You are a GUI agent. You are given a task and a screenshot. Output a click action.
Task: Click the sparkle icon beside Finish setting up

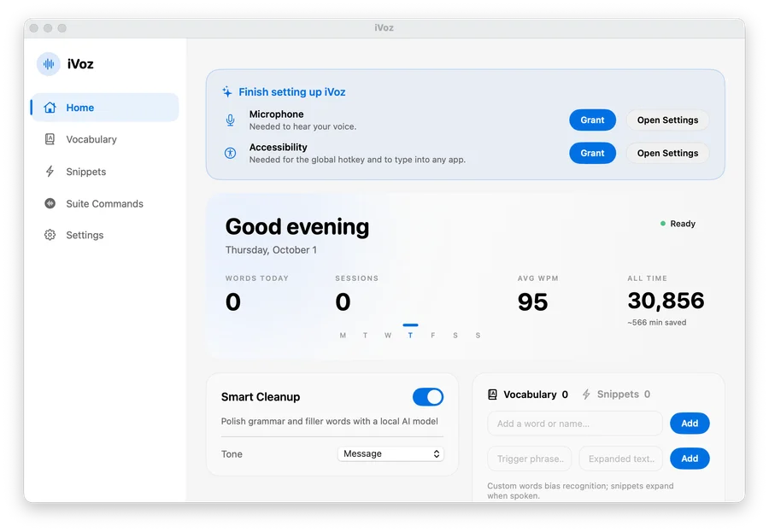pyautogui.click(x=227, y=91)
